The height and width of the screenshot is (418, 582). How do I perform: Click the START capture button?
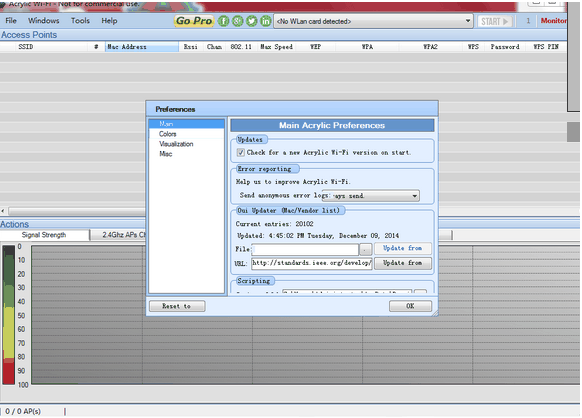[495, 22]
